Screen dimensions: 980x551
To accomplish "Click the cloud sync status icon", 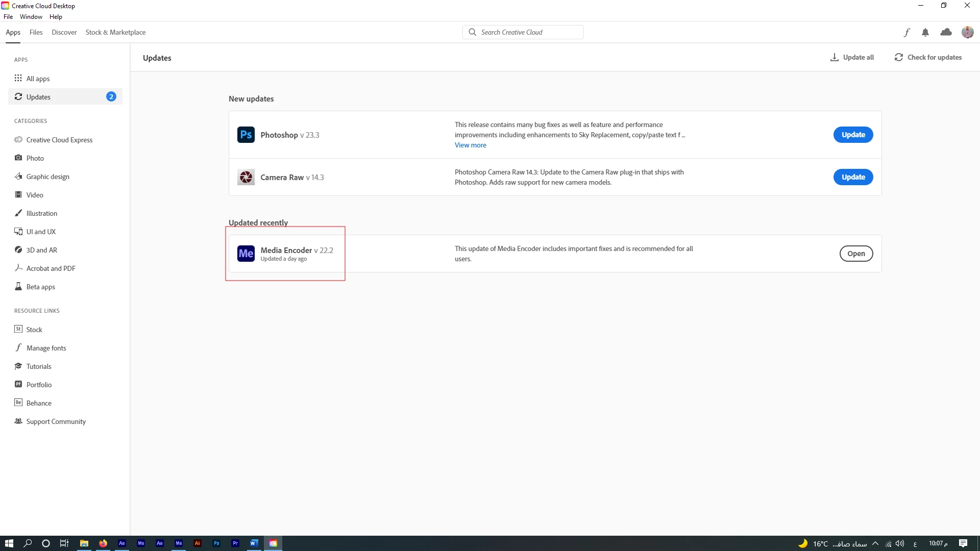I will click(x=946, y=32).
